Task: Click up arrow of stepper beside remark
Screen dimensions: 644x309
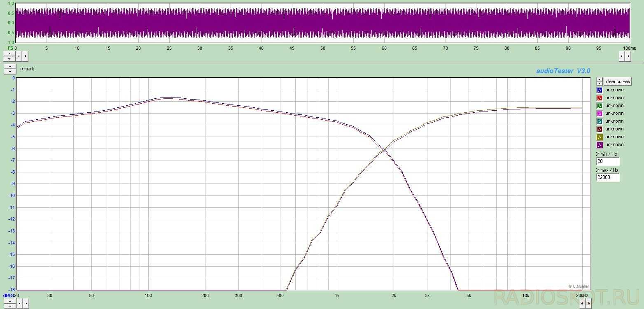Action: coord(10,67)
